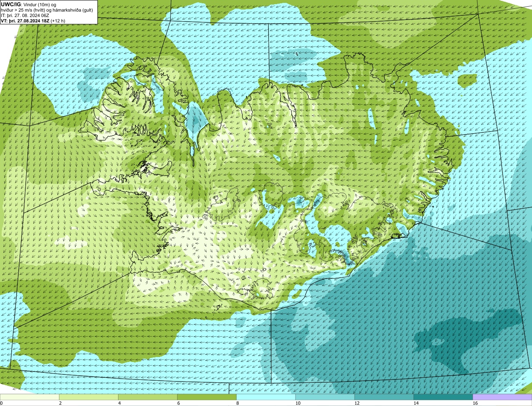Click the 0–2 m/s pale yellow legend swatch
Screen dimensions: 532x406
pos(30,397)
